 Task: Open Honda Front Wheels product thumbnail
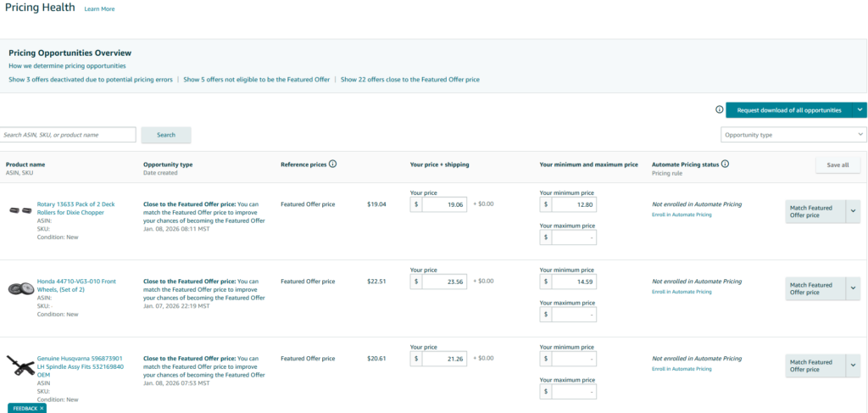coord(20,288)
